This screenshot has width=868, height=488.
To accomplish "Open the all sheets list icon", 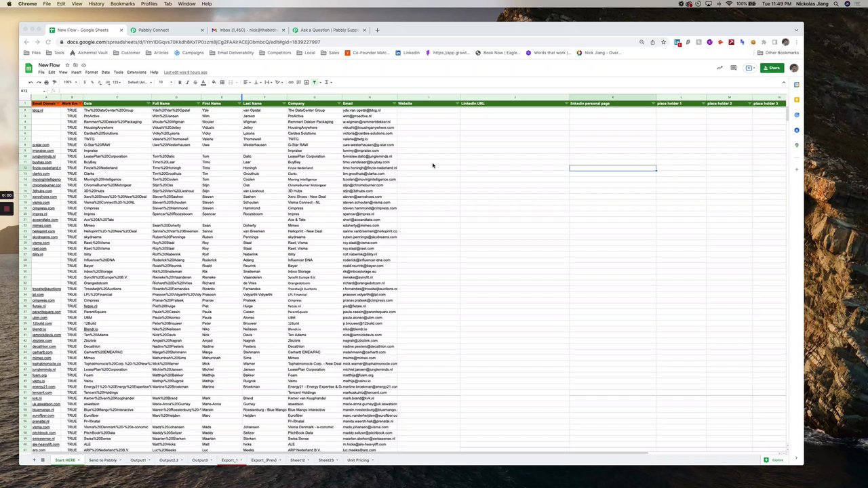I will (x=43, y=460).
